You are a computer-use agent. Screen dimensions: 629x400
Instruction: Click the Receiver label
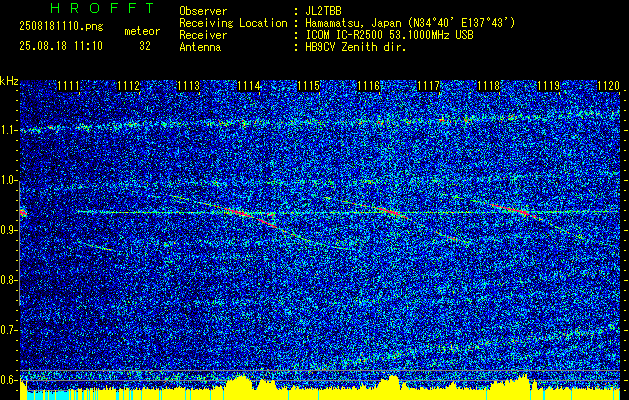coord(203,35)
